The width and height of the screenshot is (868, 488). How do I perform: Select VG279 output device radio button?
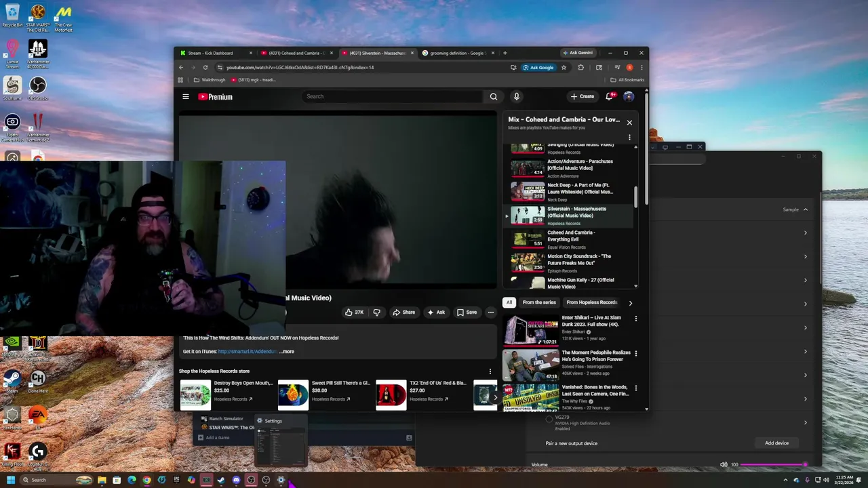pyautogui.click(x=549, y=419)
